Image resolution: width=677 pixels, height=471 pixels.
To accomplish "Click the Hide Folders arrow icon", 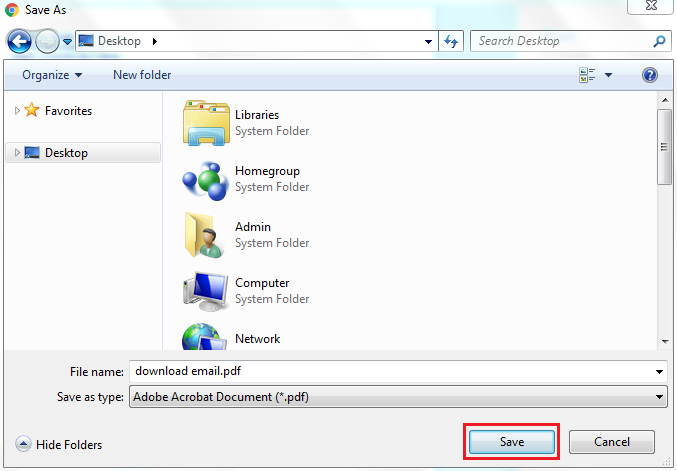I will 23,444.
